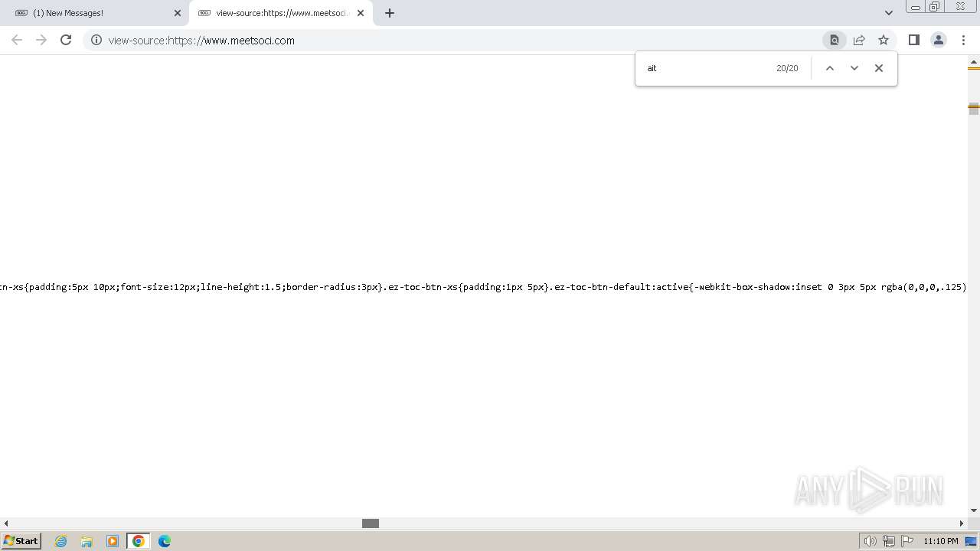The height and width of the screenshot is (551, 980).
Task: View site information icon
Action: tap(96, 41)
